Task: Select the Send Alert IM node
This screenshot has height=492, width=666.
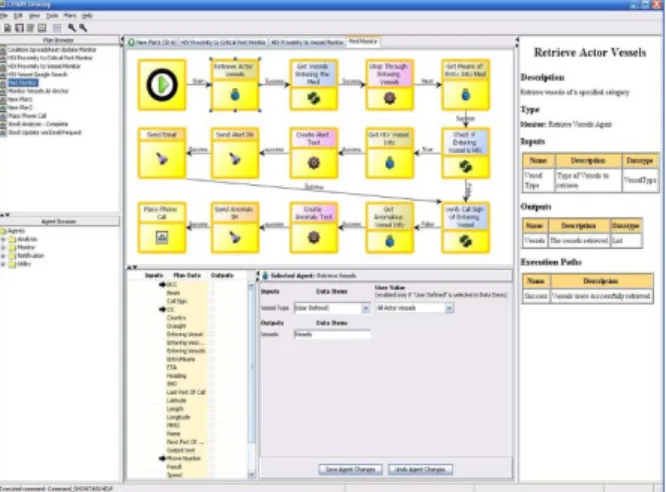Action: (235, 153)
